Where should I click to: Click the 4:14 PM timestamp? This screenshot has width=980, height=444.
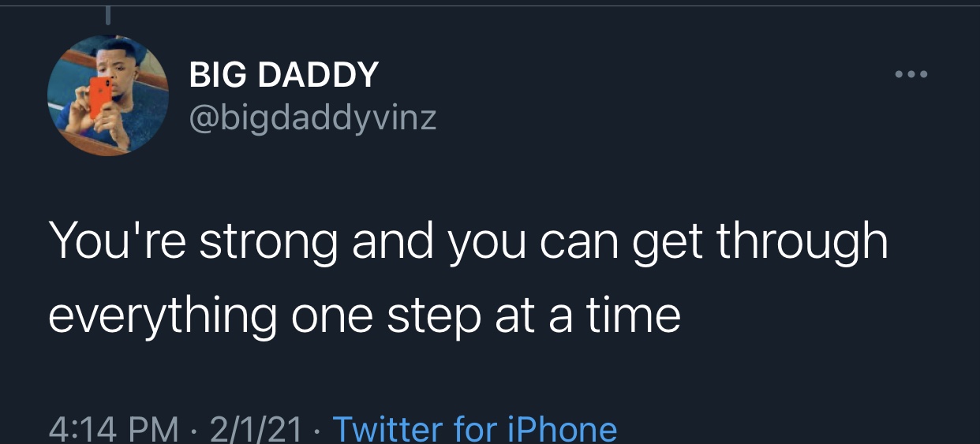pyautogui.click(x=114, y=429)
